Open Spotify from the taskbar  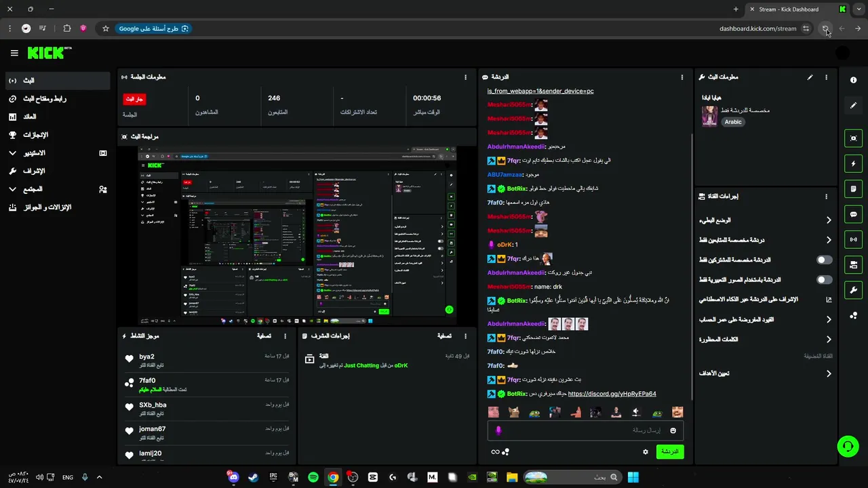click(x=313, y=477)
